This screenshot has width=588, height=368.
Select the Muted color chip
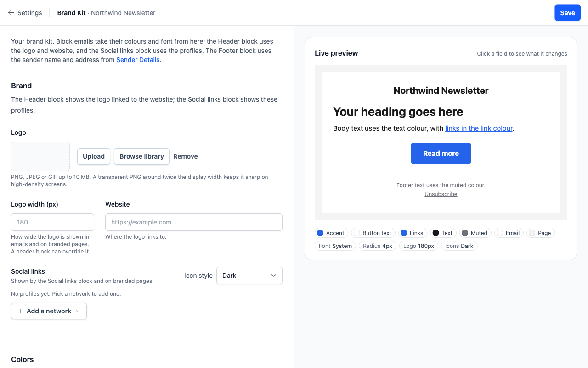point(475,233)
